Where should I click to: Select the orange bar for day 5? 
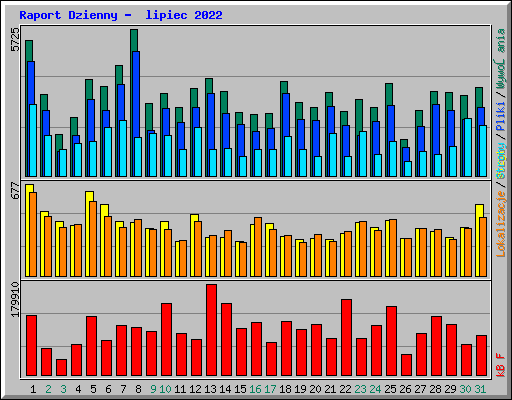[x=93, y=239]
